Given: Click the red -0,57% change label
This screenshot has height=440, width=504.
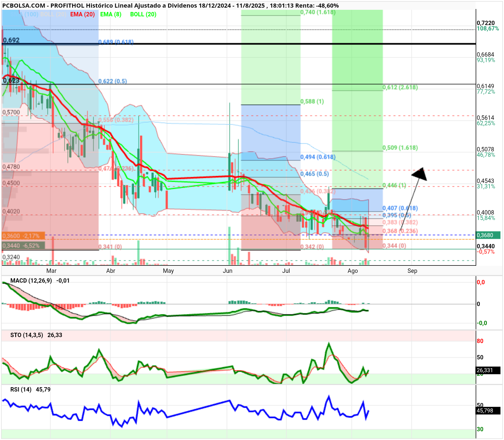Looking at the screenshot, I should pyautogui.click(x=486, y=252).
